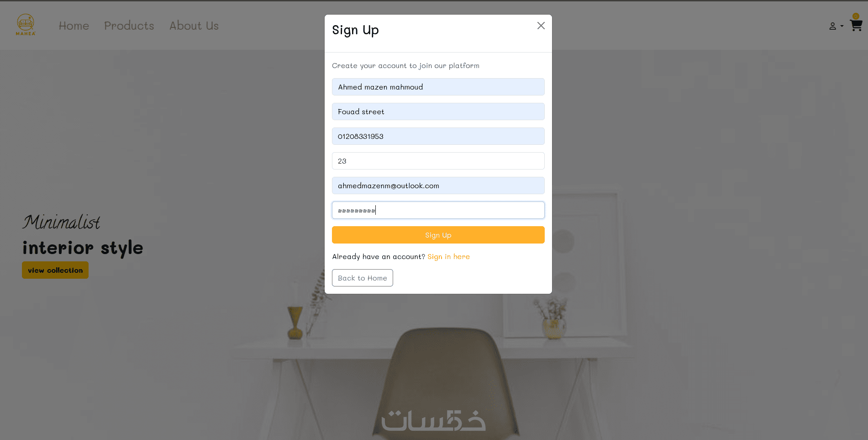Click the orange Sign Up button
Image resolution: width=868 pixels, height=440 pixels.
438,235
